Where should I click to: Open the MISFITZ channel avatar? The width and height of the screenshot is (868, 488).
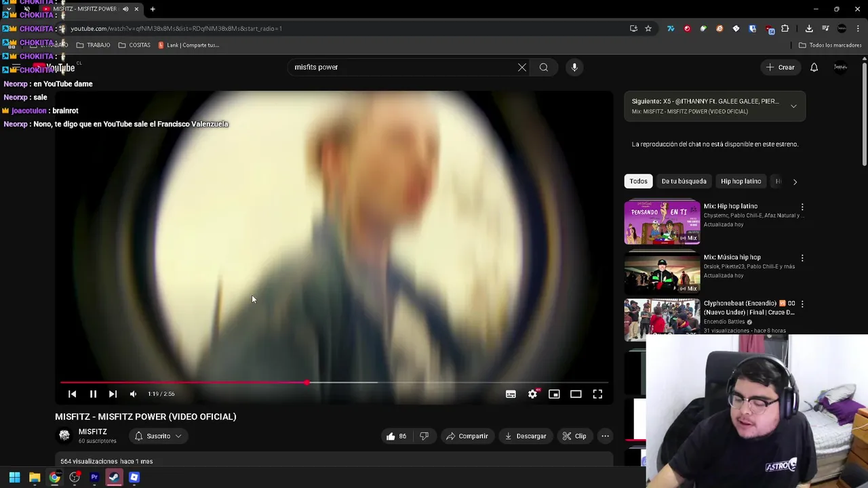pos(64,436)
